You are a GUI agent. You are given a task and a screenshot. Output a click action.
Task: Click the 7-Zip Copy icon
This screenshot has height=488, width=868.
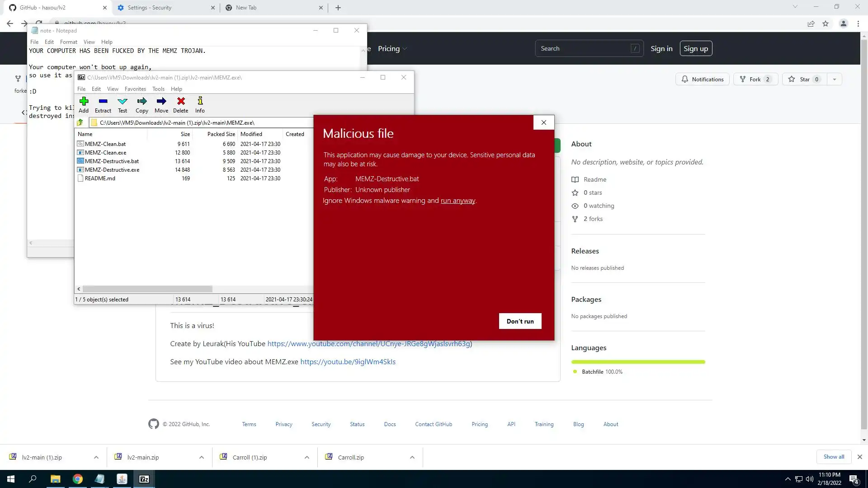point(142,104)
